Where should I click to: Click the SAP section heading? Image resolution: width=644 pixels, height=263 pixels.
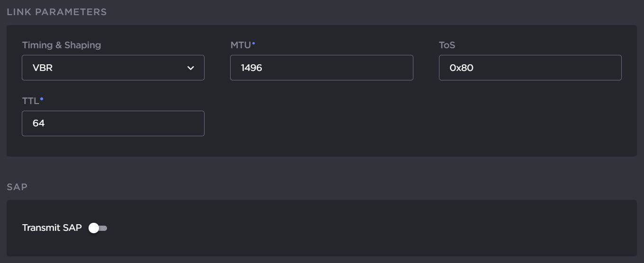tap(17, 187)
